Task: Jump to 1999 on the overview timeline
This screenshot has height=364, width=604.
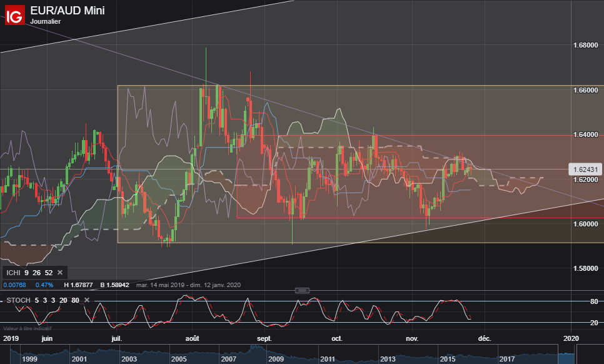Action: [29, 359]
